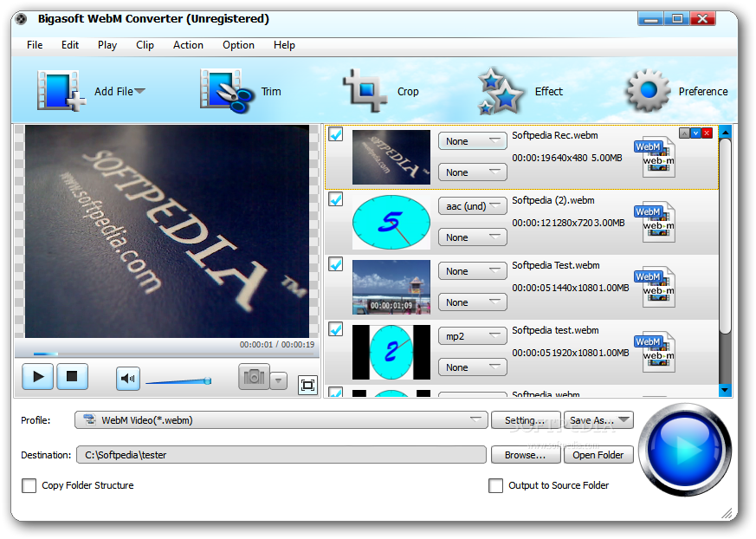Take a snapshot with the camera icon

(254, 377)
